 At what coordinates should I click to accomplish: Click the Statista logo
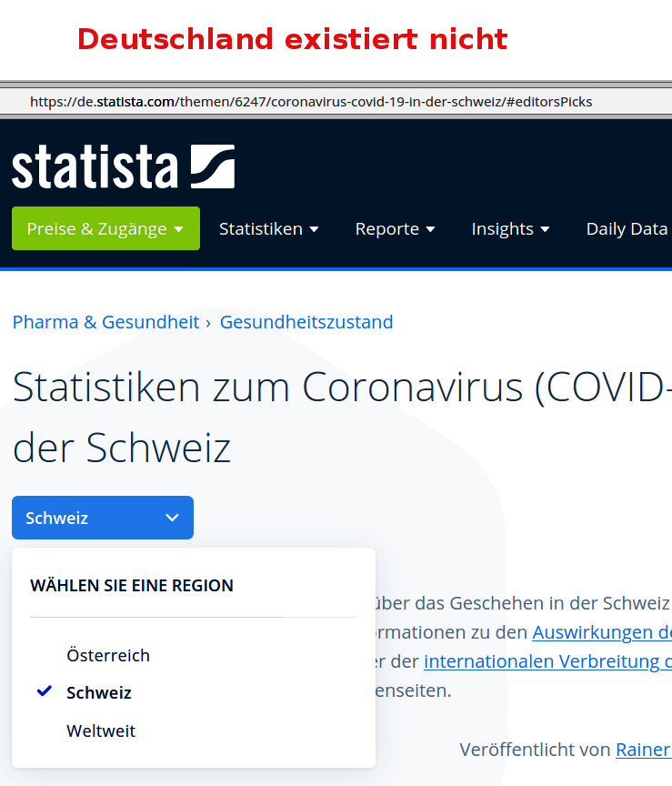click(124, 166)
